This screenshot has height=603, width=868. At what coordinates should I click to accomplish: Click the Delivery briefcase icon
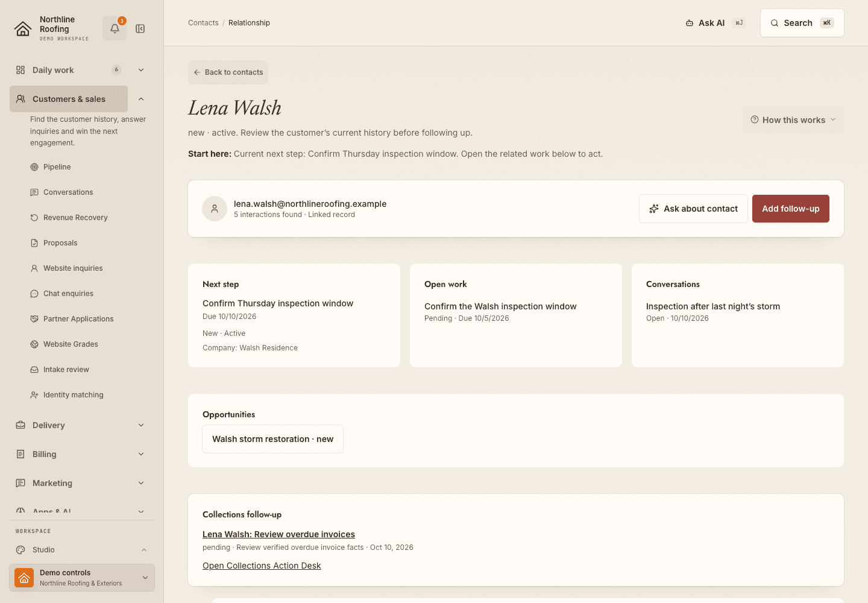20,425
